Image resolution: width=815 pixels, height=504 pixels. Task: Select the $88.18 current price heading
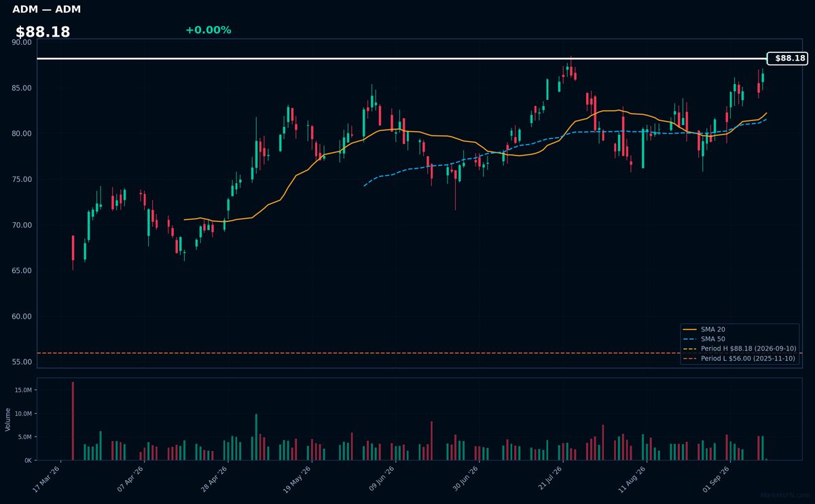[x=43, y=32]
